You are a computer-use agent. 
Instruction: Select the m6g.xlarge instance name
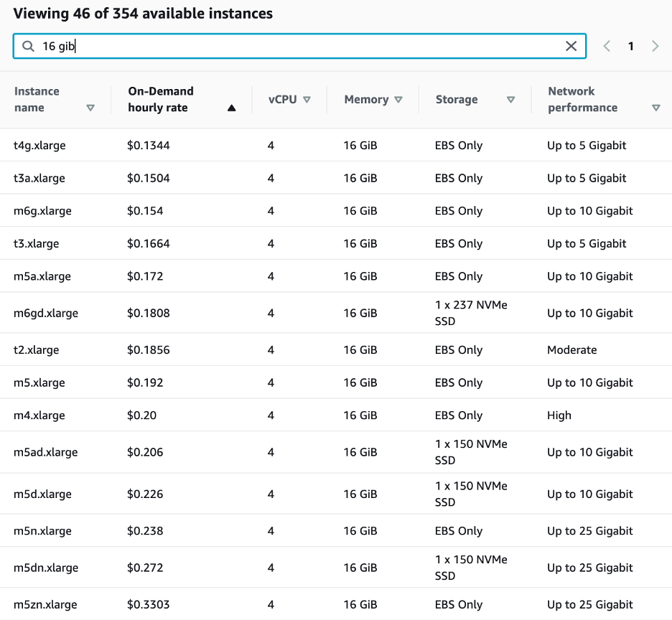tap(42, 211)
